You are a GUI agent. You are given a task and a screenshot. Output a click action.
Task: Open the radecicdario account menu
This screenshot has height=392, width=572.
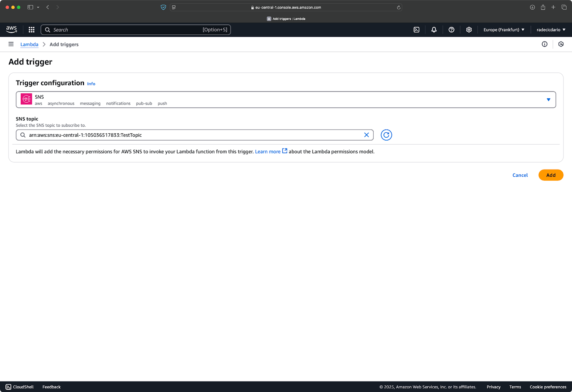551,30
